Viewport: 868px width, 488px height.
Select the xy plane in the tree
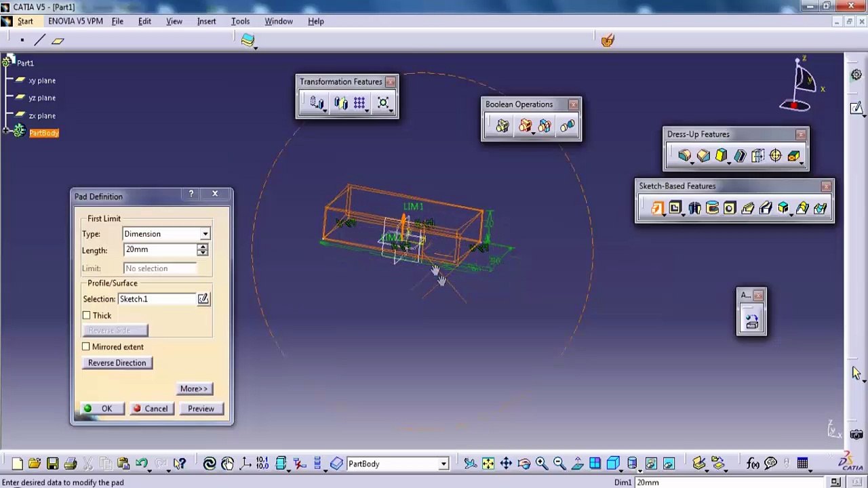[x=41, y=81]
